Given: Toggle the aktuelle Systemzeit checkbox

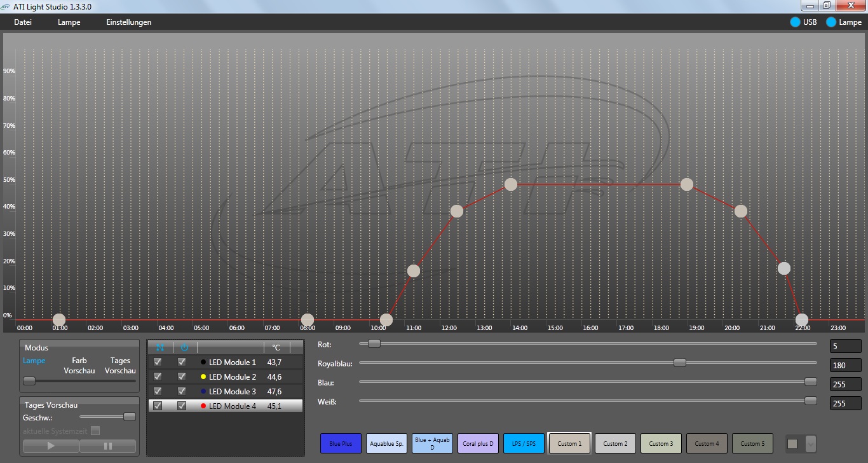Looking at the screenshot, I should (95, 431).
